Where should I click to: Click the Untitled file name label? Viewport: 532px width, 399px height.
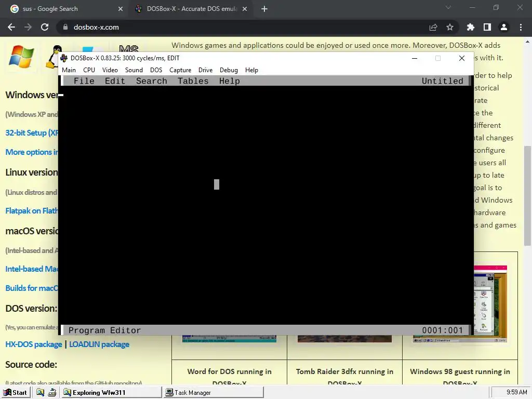443,81
